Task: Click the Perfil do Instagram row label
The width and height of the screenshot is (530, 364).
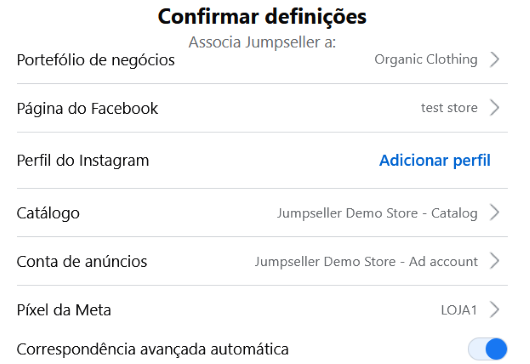Action: click(x=83, y=161)
